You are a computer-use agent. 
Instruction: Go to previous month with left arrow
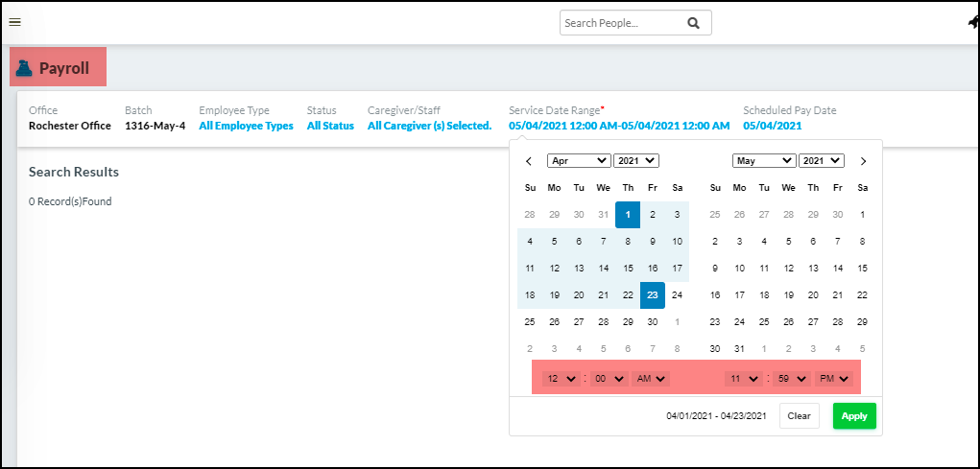528,161
